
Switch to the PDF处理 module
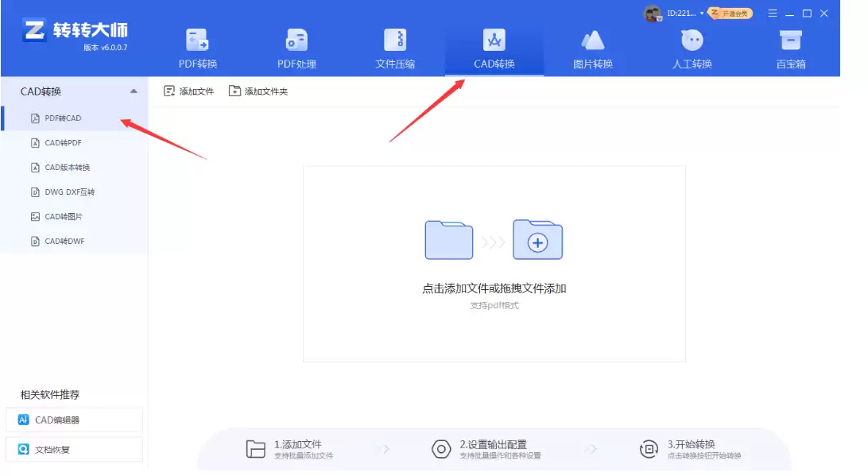[296, 40]
